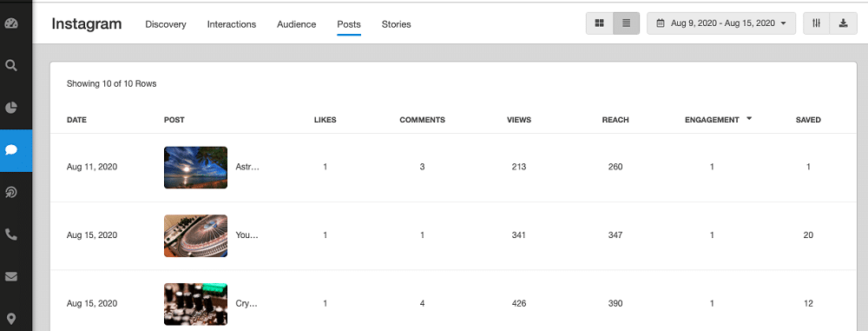Click the comments value 4
Image resolution: width=868 pixels, height=331 pixels.
pyautogui.click(x=423, y=304)
